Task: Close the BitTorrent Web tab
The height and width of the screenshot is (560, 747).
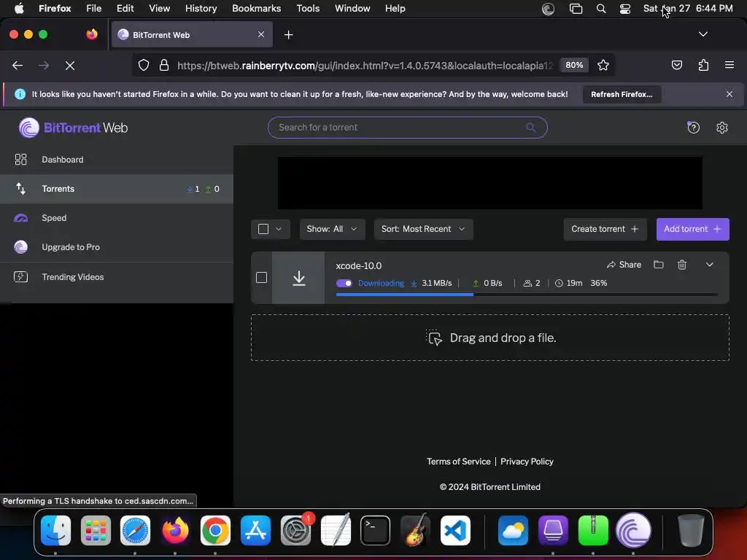Action: point(261,34)
